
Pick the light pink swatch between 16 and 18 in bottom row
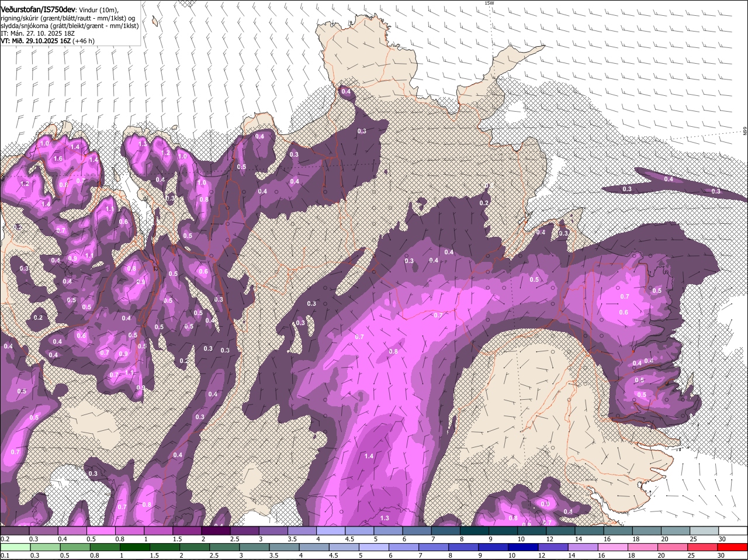pyautogui.click(x=613, y=547)
